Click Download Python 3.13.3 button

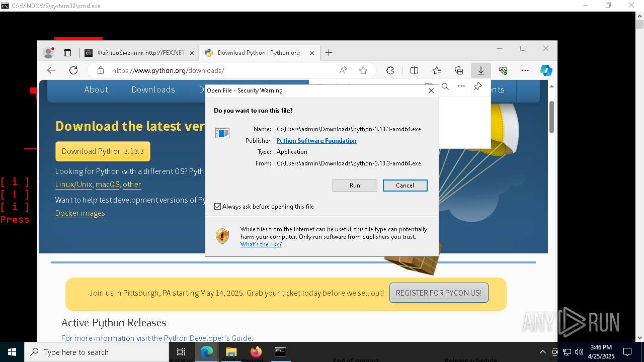[103, 151]
